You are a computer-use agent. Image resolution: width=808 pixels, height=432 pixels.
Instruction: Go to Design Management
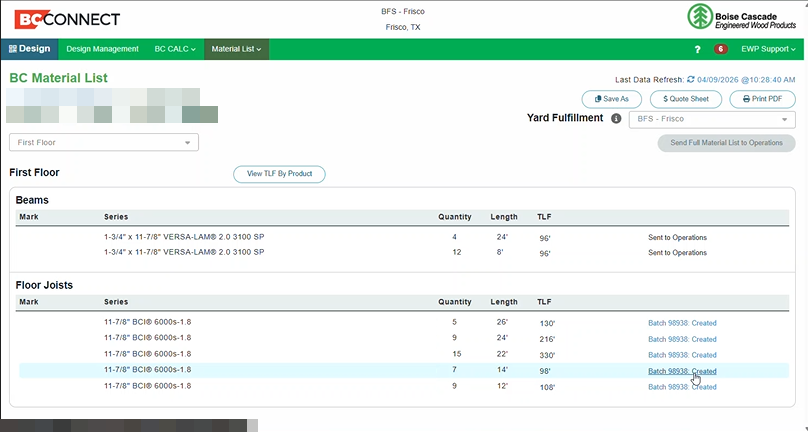tap(103, 49)
